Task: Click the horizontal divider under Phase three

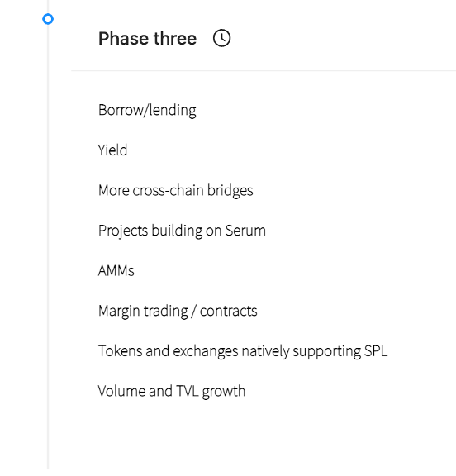Action: [x=264, y=70]
